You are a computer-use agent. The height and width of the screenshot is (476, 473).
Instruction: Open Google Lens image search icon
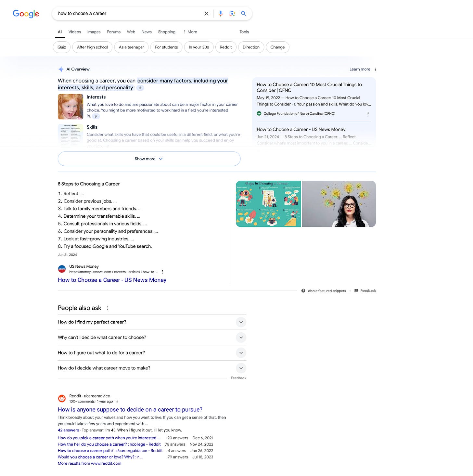[232, 14]
